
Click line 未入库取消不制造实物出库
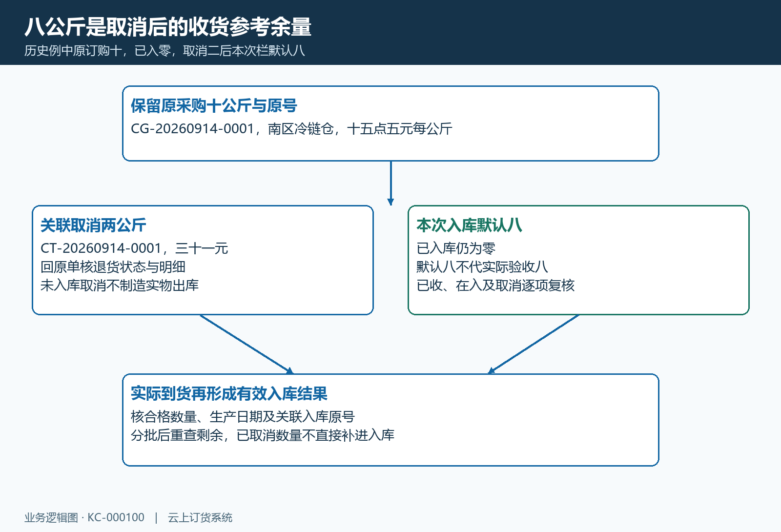pos(120,286)
